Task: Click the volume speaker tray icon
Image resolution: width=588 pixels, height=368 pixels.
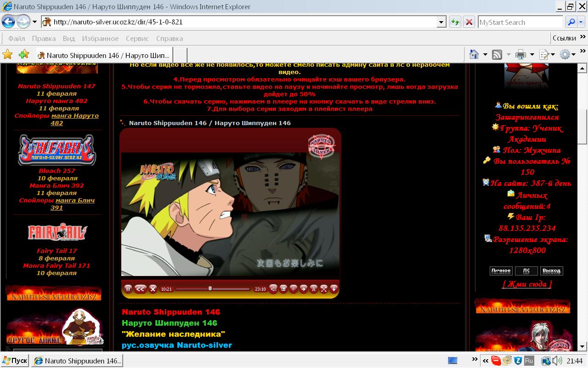Action: coord(557,361)
